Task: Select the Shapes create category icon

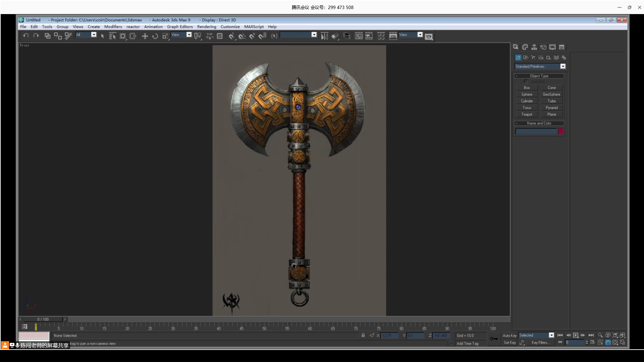Action: (x=526, y=58)
